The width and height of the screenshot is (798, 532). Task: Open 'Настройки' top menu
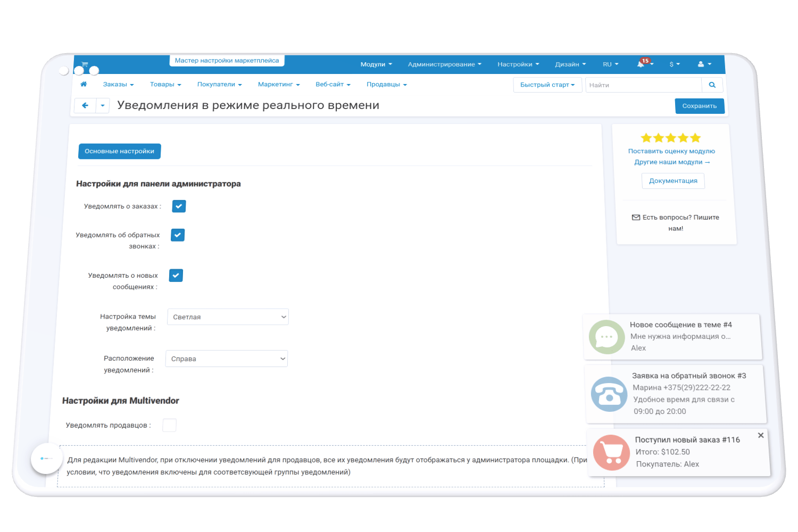(518, 64)
